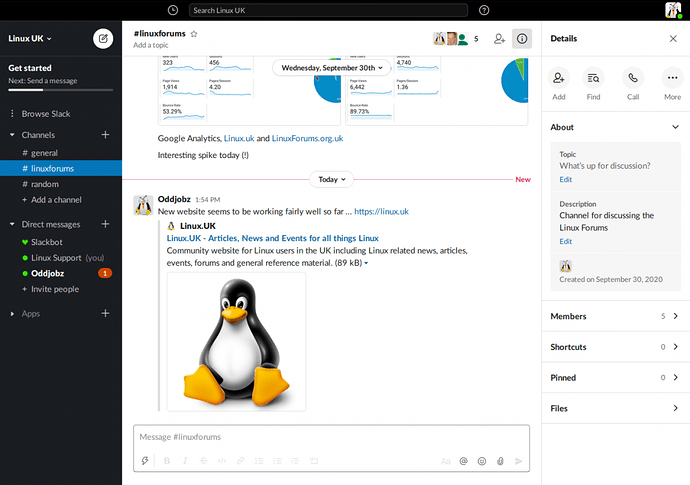Expand the Shortcuts section
Screen dimensions: 690x485
pos(615,347)
